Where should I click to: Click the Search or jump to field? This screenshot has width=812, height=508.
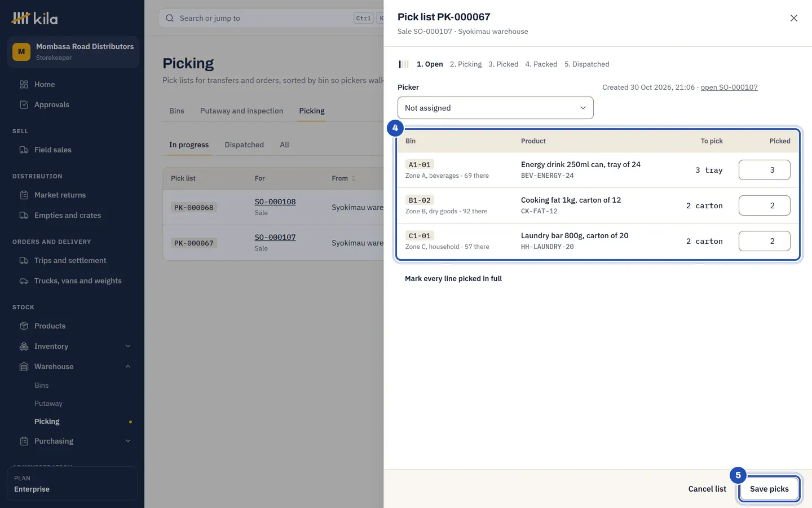coord(271,18)
